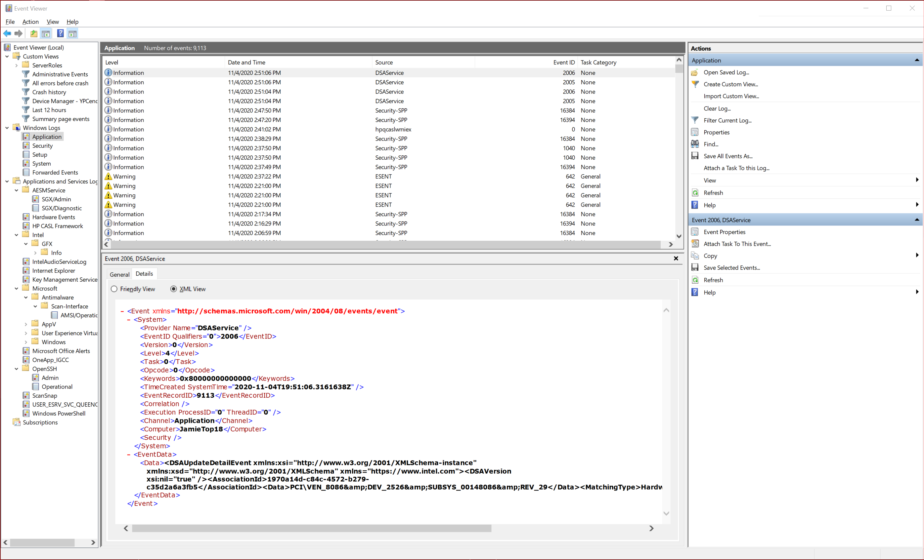Viewport: 924px width, 560px height.
Task: Click the Filter Current Log funnel icon
Action: coord(695,120)
